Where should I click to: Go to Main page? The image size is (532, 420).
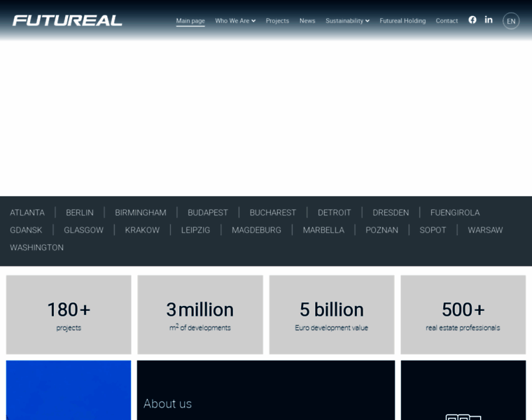click(190, 21)
